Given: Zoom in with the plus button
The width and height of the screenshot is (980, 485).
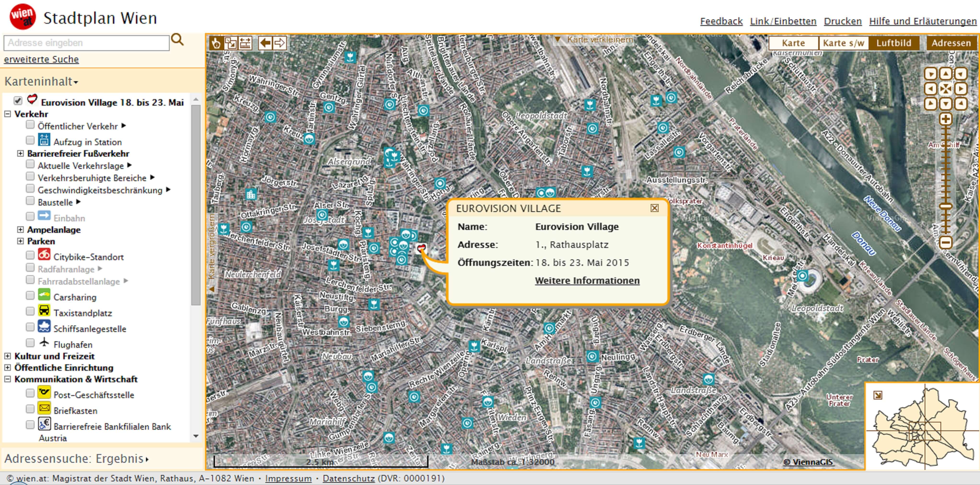Looking at the screenshot, I should 946,119.
